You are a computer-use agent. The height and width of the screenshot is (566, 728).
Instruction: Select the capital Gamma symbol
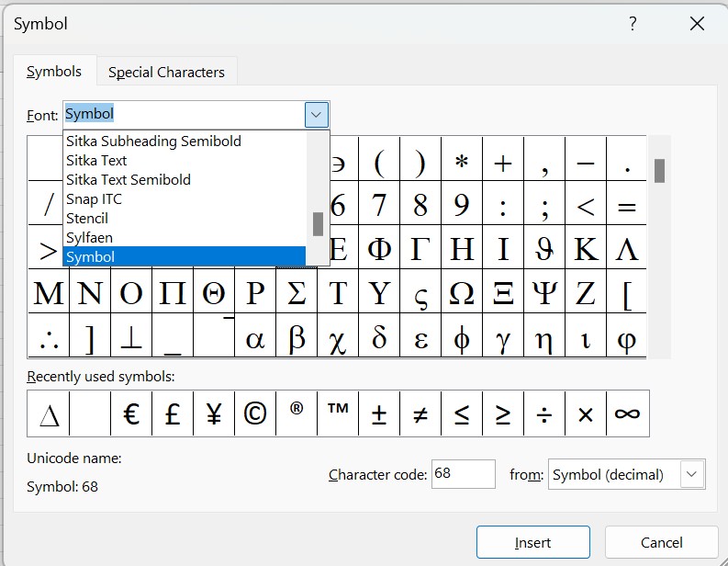click(x=420, y=247)
